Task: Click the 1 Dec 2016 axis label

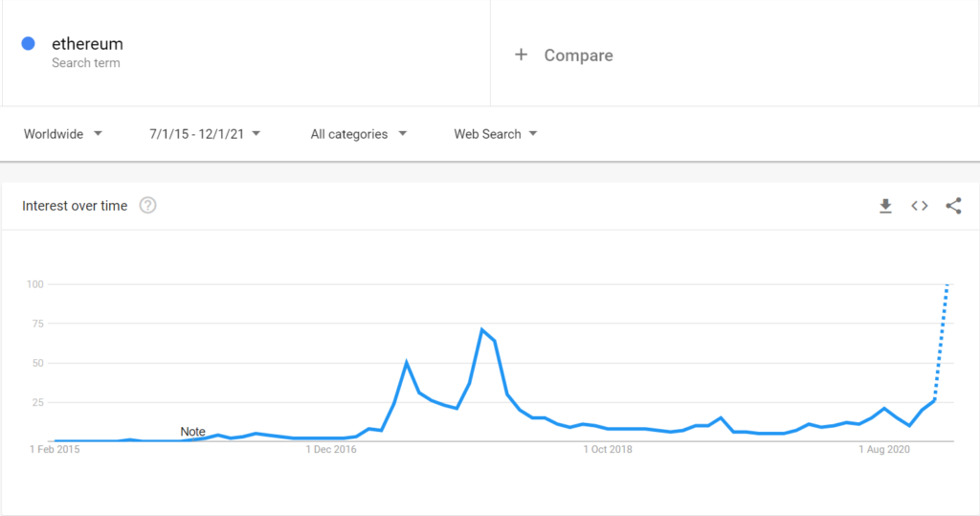Action: tap(330, 449)
